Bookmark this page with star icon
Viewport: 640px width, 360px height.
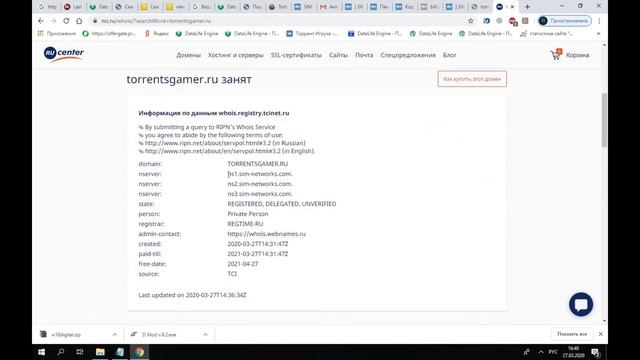(x=471, y=21)
